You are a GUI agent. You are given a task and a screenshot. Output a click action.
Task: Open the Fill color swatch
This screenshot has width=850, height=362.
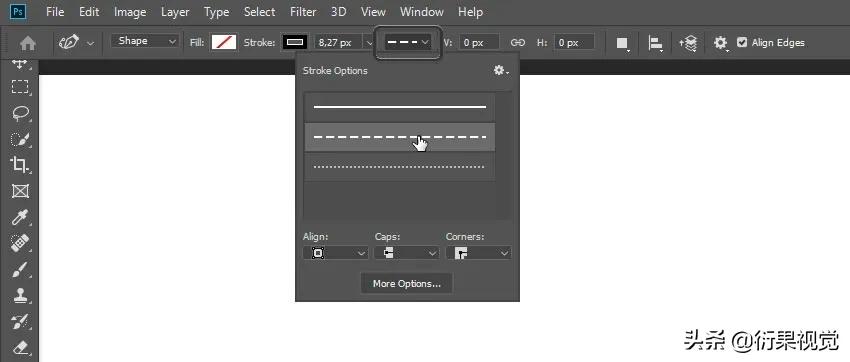click(x=224, y=42)
